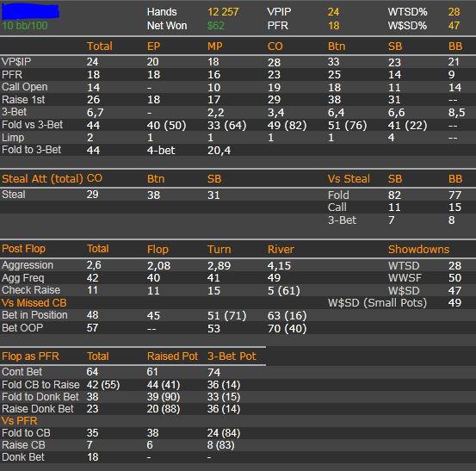Select Vs Steal Fold BB value 77
The image size is (476, 471).
[x=454, y=195]
